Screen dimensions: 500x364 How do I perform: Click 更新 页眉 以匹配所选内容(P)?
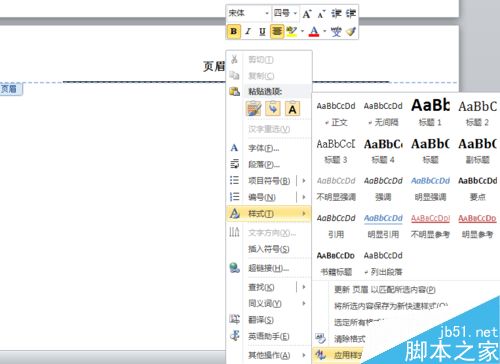pos(385,290)
